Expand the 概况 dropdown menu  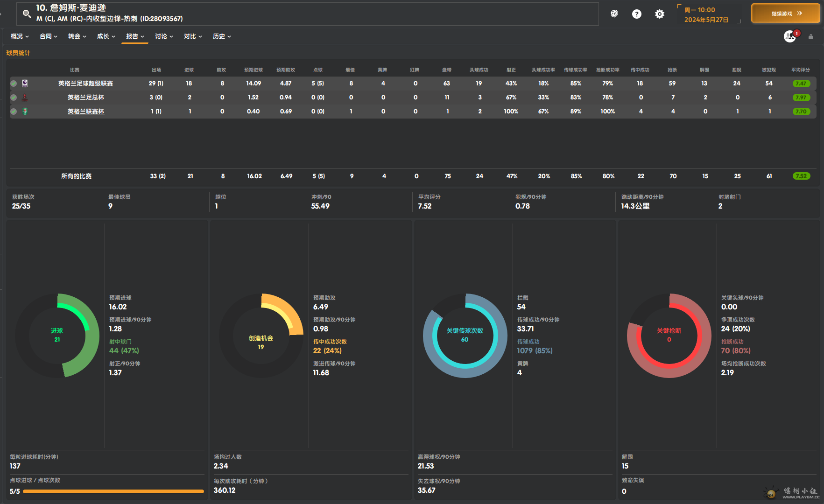click(20, 36)
